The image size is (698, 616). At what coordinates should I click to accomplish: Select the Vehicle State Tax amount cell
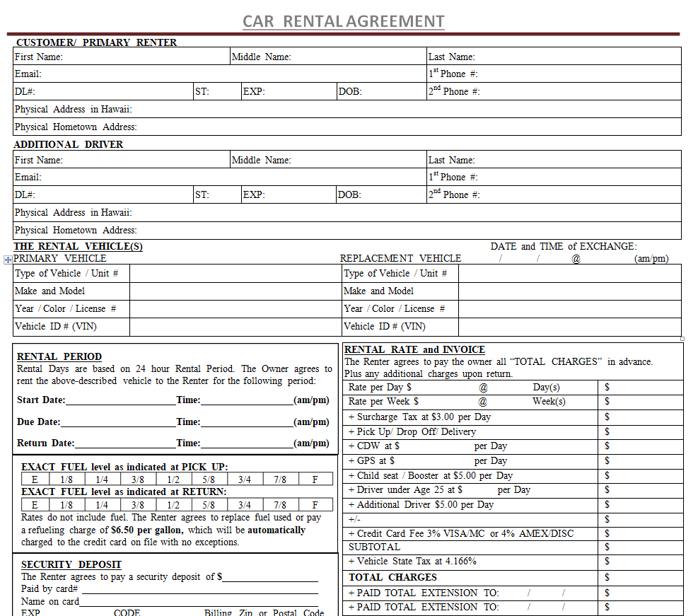(641, 562)
